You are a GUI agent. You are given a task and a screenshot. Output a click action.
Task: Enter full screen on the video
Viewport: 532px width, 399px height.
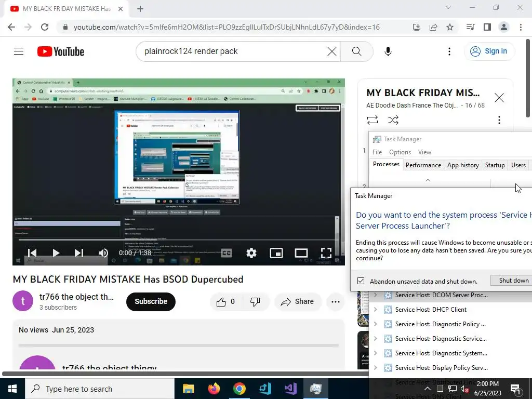click(x=326, y=253)
